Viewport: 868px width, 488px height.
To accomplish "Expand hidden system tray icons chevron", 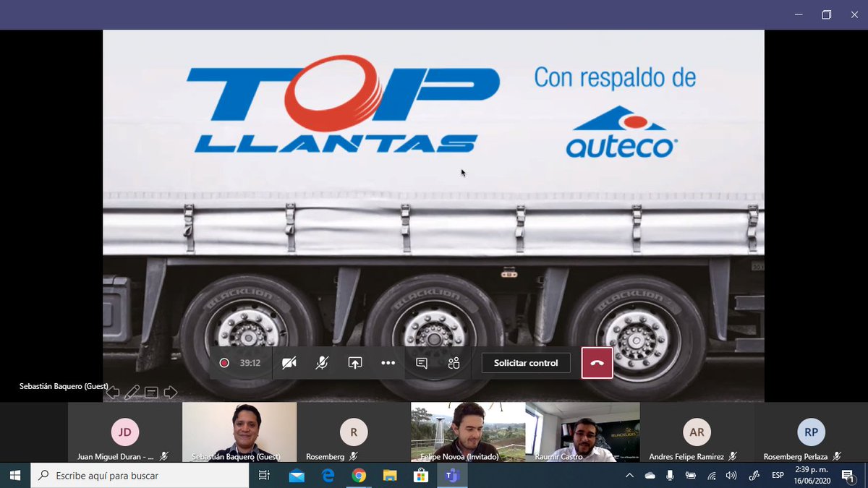I will tap(629, 475).
